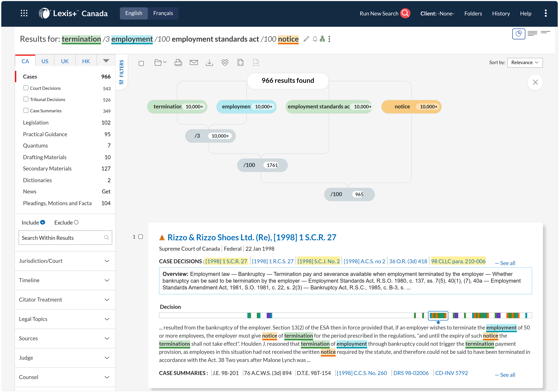Open the product switcher grid icon

pos(24,13)
